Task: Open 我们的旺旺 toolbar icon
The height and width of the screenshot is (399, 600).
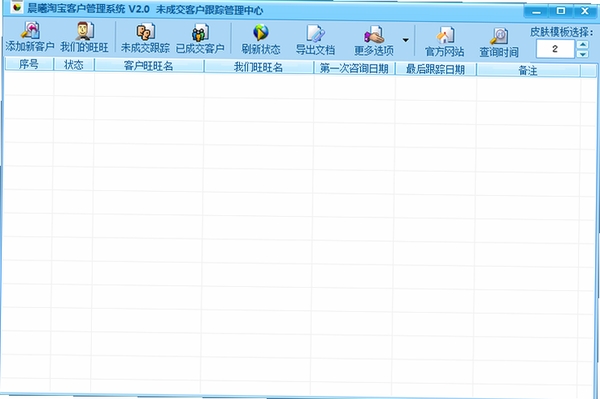Action: pyautogui.click(x=84, y=31)
